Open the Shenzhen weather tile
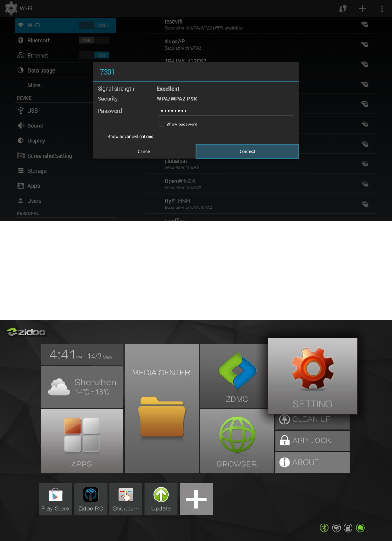Image resolution: width=392 pixels, height=541 pixels. 82,387
